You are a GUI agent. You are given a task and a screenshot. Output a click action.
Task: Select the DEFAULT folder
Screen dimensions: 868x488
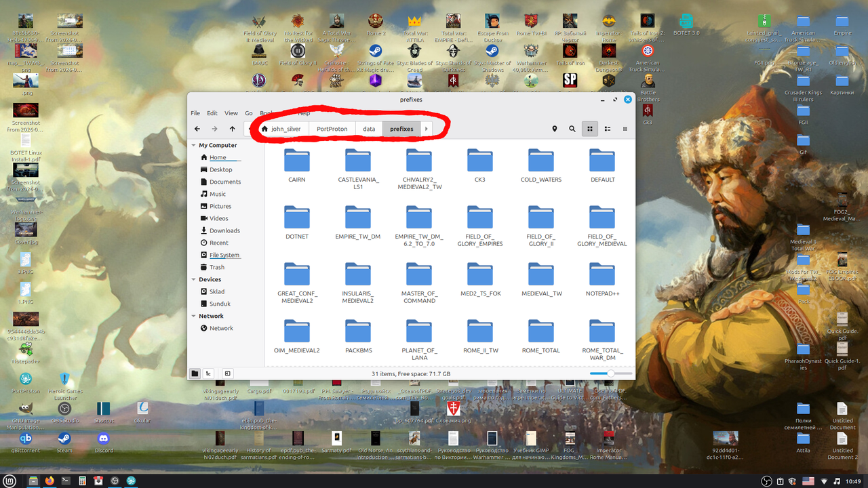coord(602,165)
